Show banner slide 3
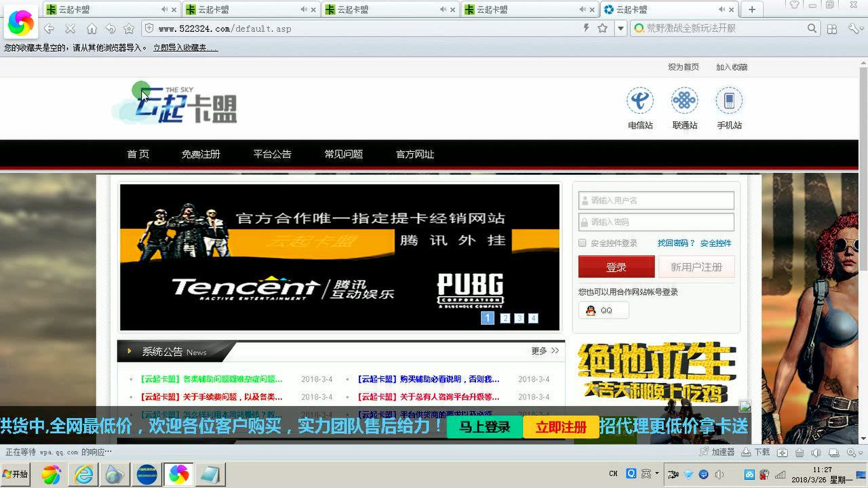Viewport: 868px width, 488px height. click(519, 318)
